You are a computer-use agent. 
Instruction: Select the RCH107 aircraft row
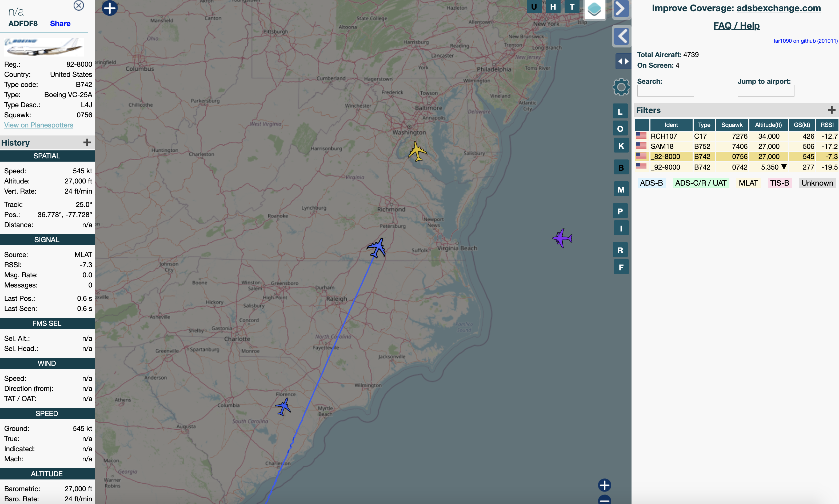pyautogui.click(x=737, y=136)
